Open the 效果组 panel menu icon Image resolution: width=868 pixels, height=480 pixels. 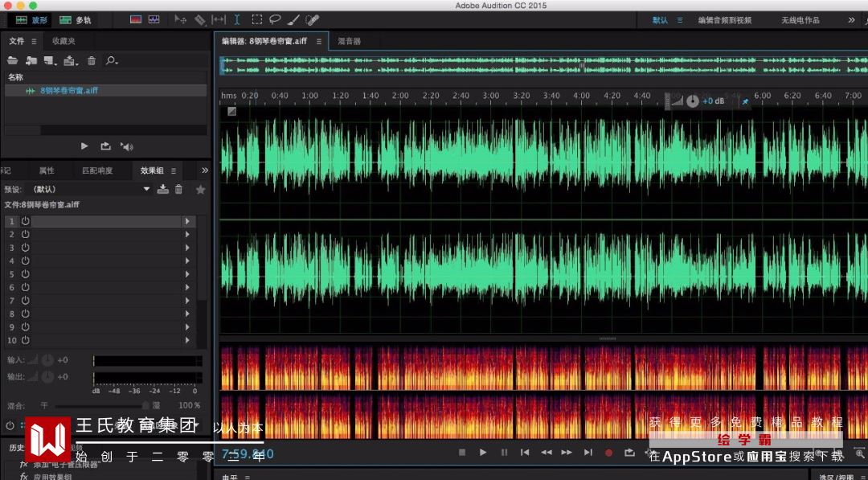tap(174, 170)
